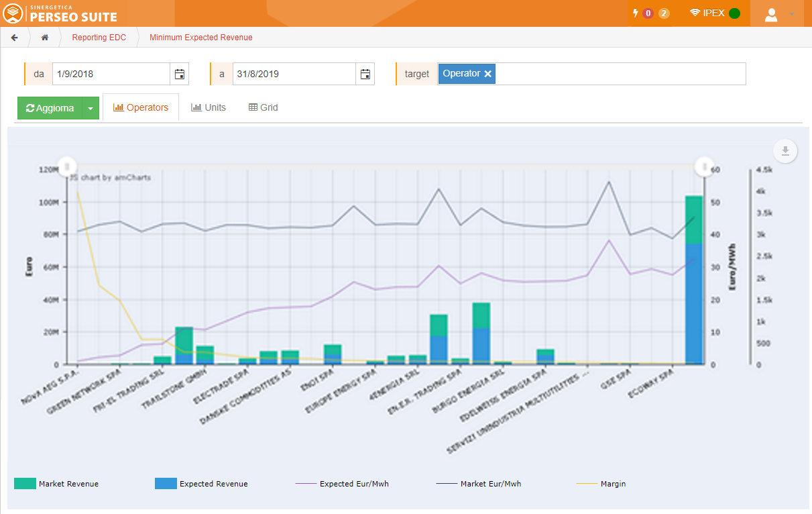Click the NOVA AEG S.P.A. axis label
The width and height of the screenshot is (812, 514).
point(51,386)
